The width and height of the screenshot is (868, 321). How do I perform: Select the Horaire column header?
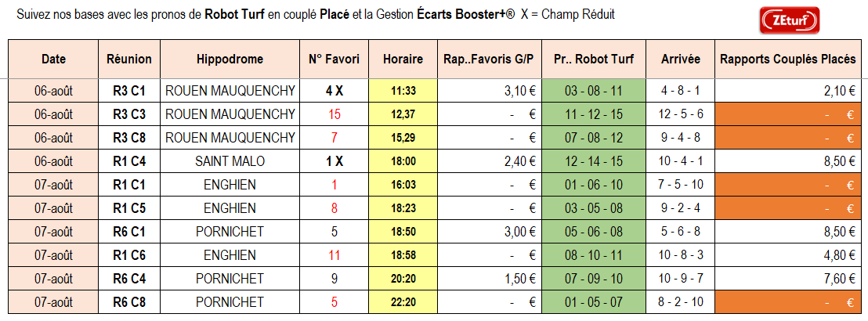403,60
